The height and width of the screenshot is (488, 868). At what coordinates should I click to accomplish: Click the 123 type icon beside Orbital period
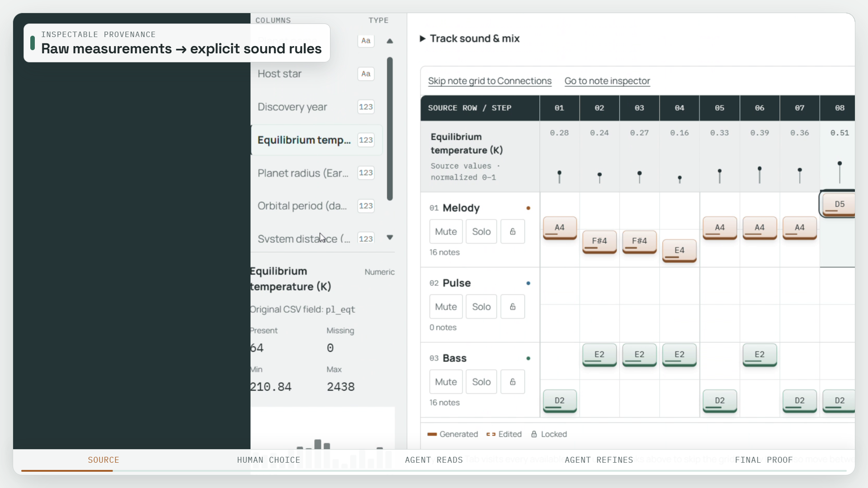(366, 206)
